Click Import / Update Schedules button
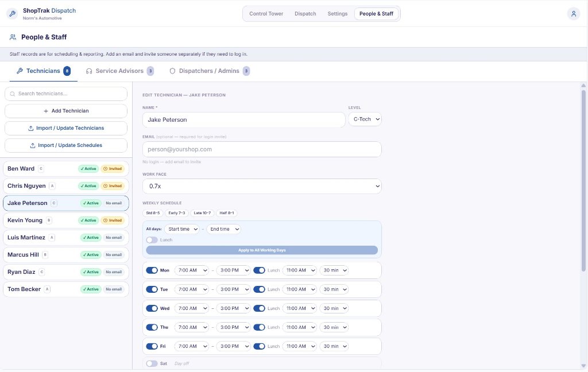The width and height of the screenshot is (588, 372). click(x=66, y=145)
